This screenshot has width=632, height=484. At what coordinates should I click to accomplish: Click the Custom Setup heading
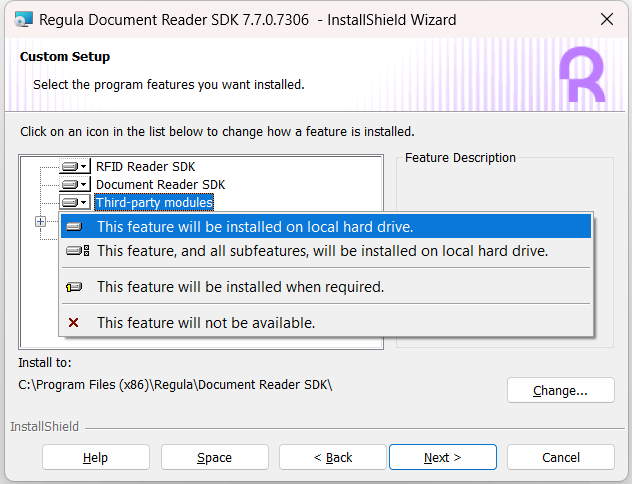pyautogui.click(x=65, y=57)
